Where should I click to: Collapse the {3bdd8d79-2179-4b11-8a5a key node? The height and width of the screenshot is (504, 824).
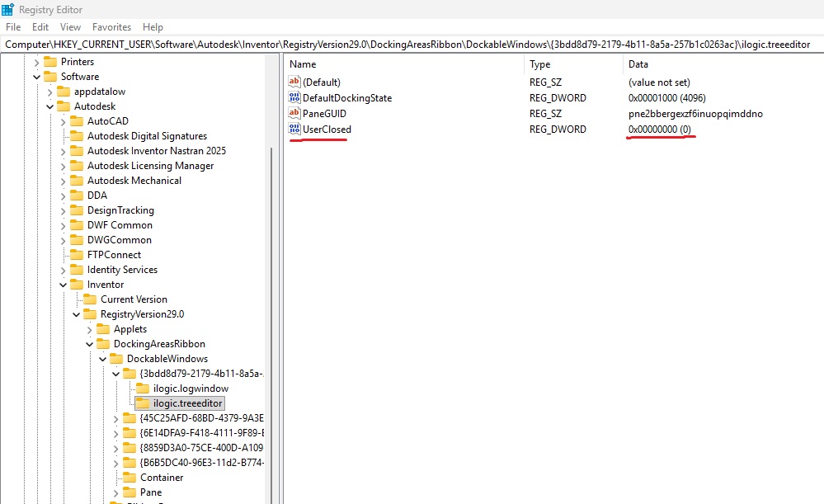115,374
